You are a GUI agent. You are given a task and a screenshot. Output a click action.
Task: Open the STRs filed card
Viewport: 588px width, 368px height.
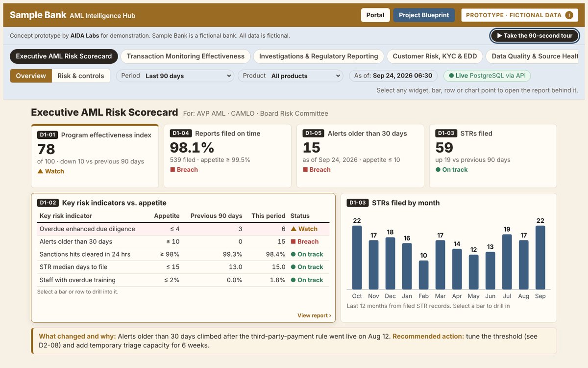point(493,156)
